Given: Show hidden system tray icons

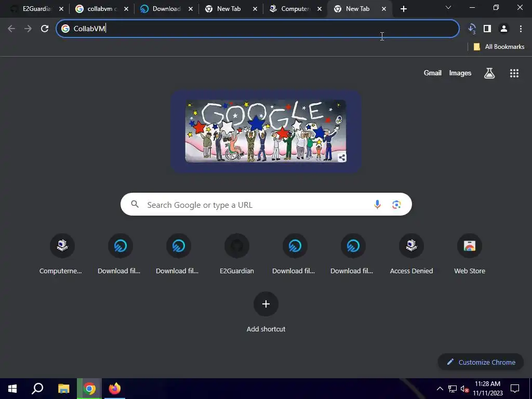Looking at the screenshot, I should click(440, 389).
